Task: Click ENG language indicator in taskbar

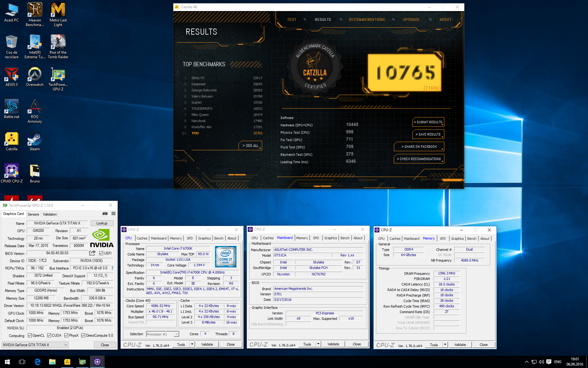Action: pos(558,362)
